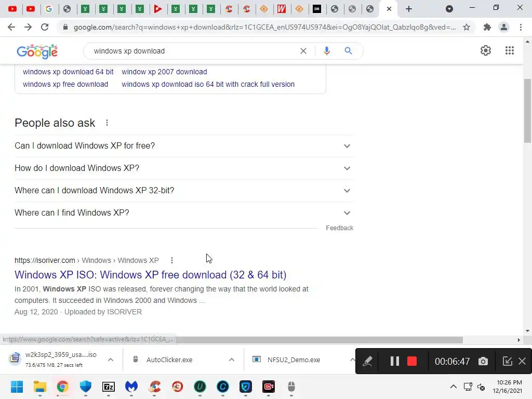Open options for AutoClicker.exe download
532x399 pixels.
[x=231, y=360]
